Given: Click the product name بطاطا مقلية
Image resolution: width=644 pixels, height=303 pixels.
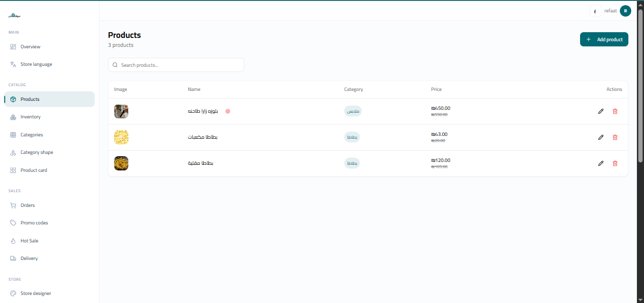Looking at the screenshot, I should (x=201, y=163).
